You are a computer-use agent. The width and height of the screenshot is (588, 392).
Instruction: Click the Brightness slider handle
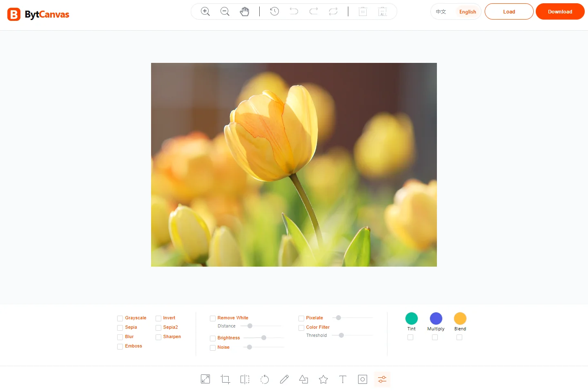(x=264, y=338)
